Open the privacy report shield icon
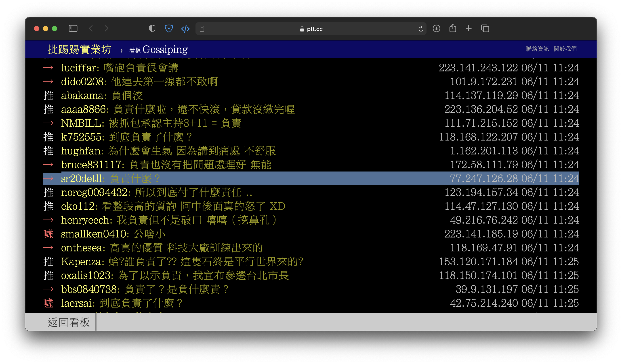This screenshot has width=622, height=364. 152,29
